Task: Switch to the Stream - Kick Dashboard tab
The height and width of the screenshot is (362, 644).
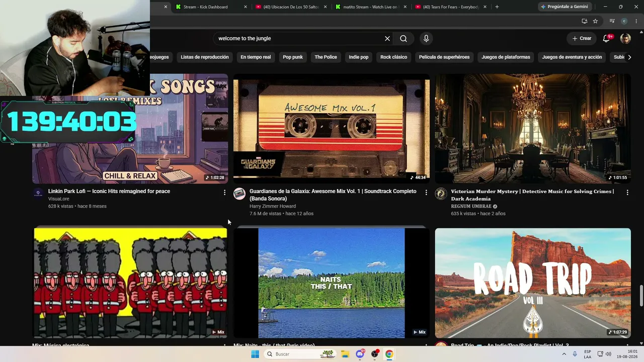Action: tap(205, 7)
